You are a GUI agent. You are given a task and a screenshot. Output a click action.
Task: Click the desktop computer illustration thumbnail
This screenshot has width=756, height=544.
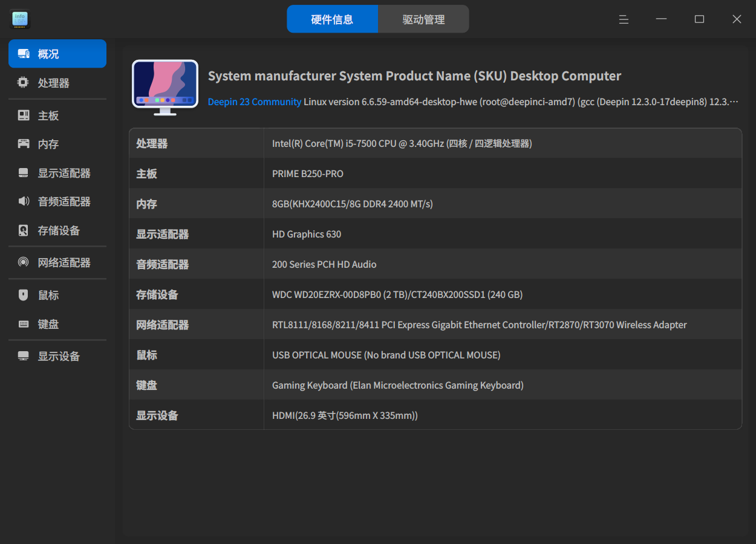point(165,88)
